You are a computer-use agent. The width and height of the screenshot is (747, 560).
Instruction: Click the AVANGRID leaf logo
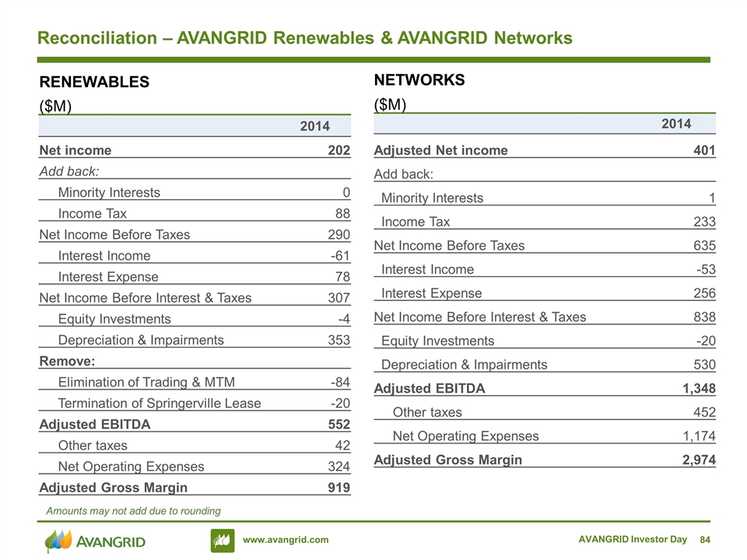pos(95,541)
